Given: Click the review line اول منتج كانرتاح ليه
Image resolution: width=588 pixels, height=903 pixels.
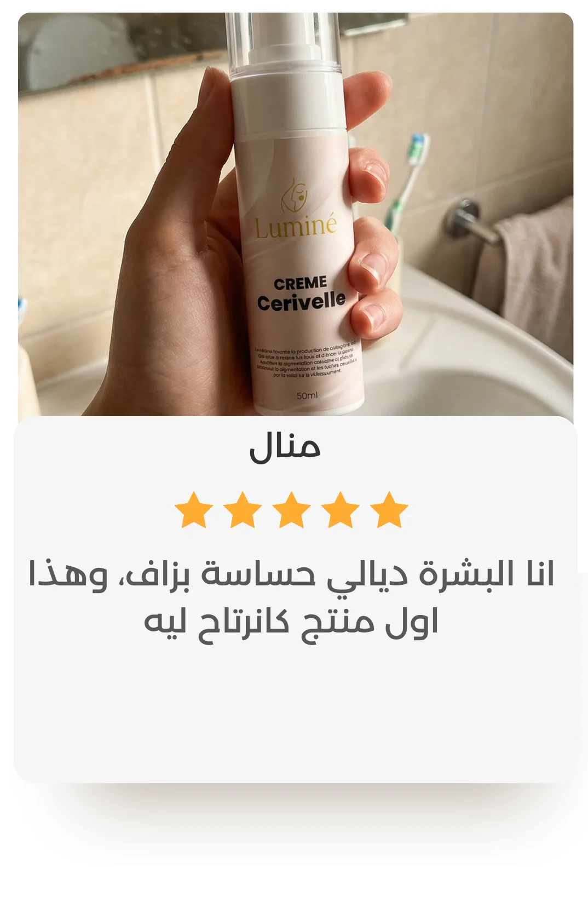Looking at the screenshot, I should [x=291, y=624].
